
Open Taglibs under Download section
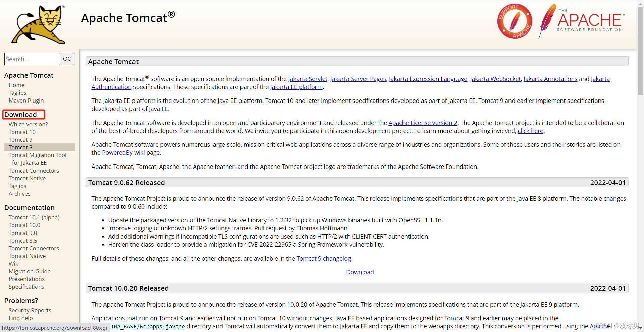pyautogui.click(x=17, y=186)
